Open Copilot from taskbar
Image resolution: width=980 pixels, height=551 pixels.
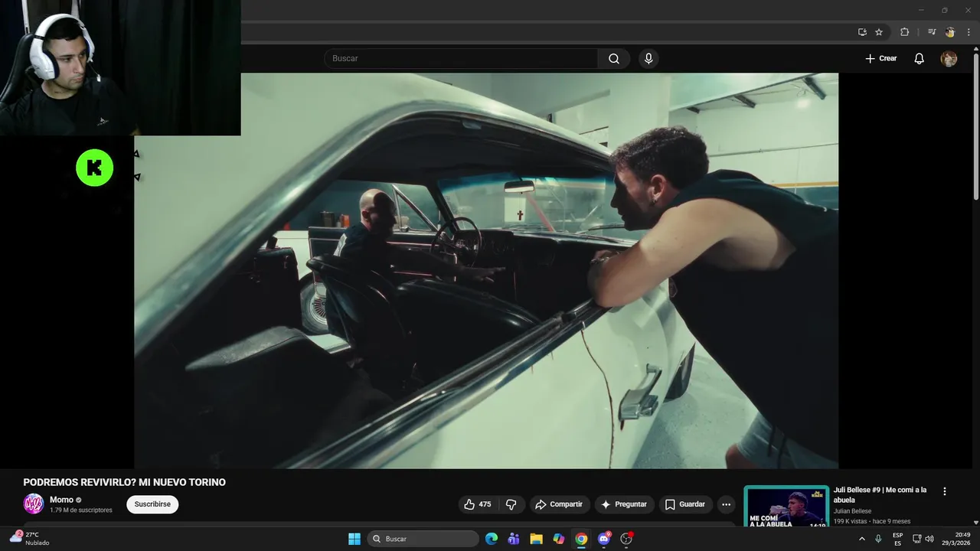[x=559, y=539]
